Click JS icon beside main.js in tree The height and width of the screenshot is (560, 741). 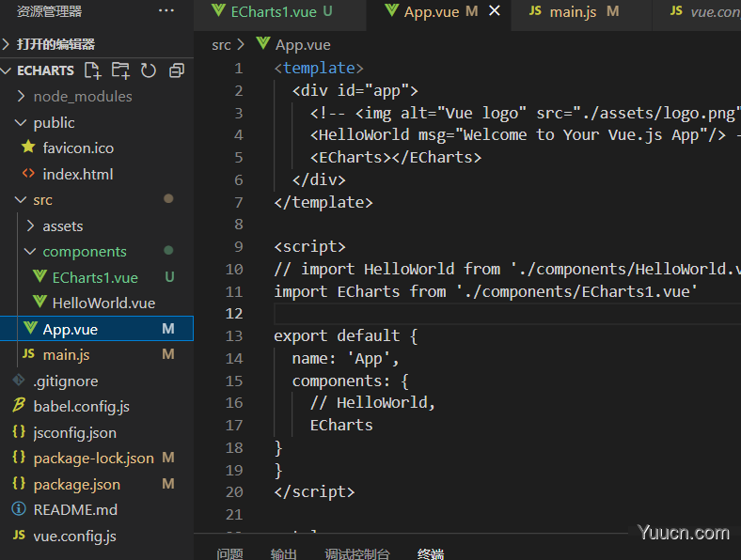(x=28, y=353)
